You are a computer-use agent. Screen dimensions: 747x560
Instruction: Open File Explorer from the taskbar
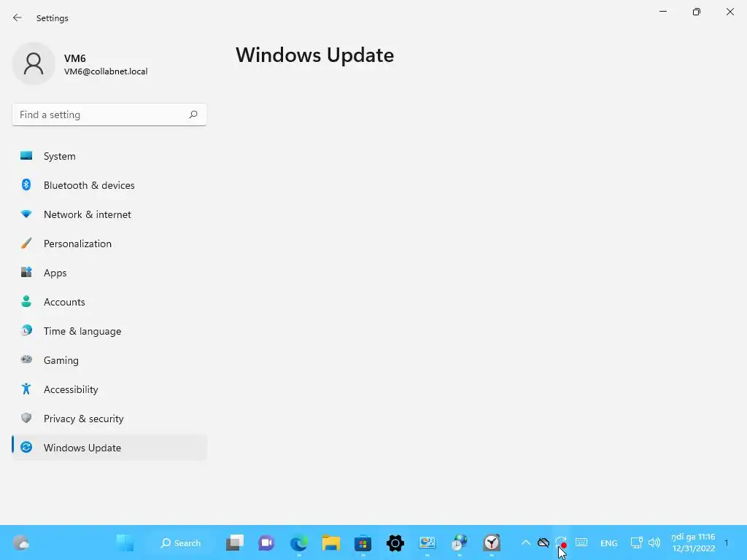(x=331, y=542)
